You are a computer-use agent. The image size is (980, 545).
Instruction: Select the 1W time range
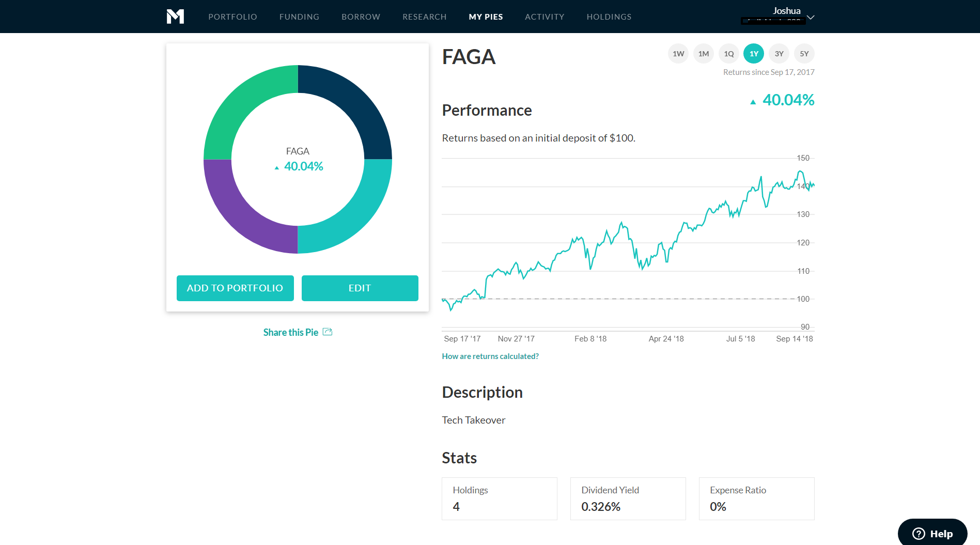click(678, 54)
